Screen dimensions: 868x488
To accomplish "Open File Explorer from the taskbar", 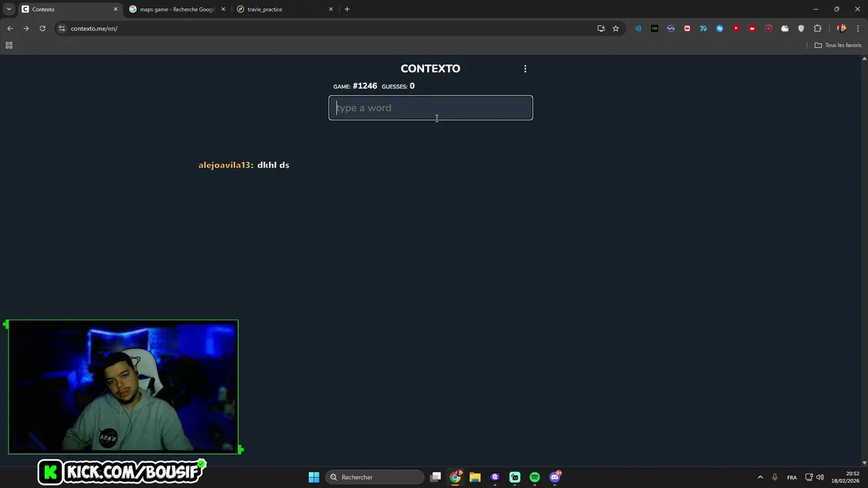I will click(x=475, y=477).
